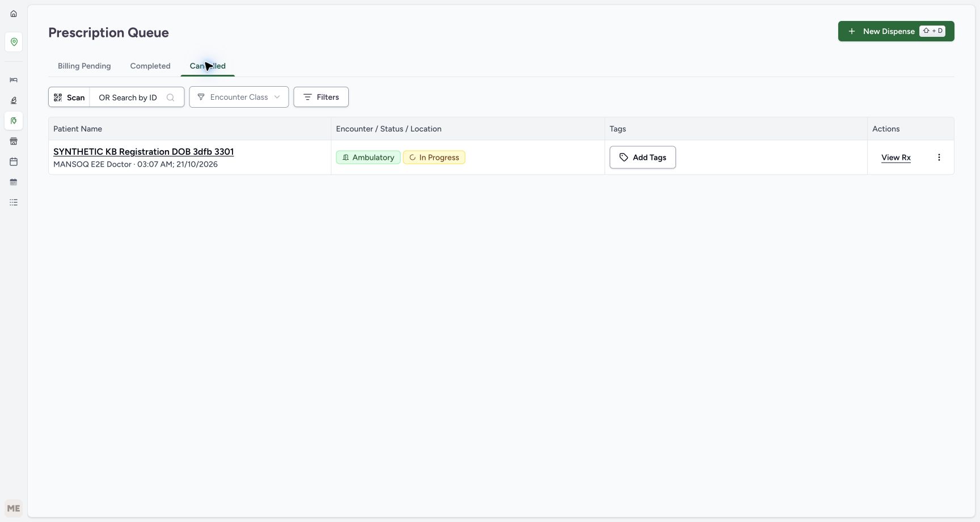980x522 pixels.
Task: Click the QR code Scan button
Action: (69, 97)
